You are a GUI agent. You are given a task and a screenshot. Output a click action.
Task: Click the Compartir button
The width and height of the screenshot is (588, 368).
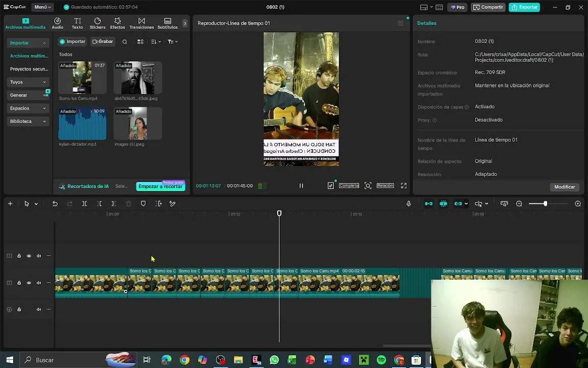click(488, 7)
